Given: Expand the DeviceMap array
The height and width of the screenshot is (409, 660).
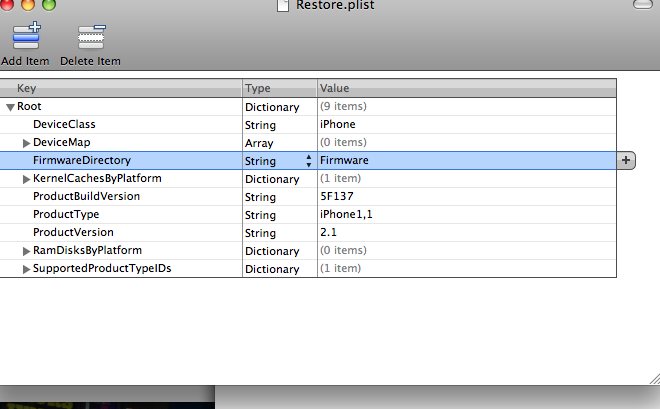Looking at the screenshot, I should [26, 143].
